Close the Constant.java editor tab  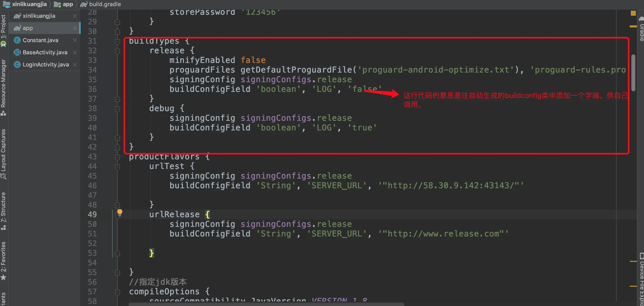coord(75,40)
